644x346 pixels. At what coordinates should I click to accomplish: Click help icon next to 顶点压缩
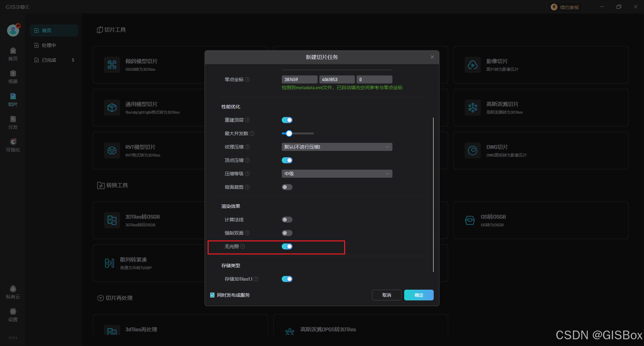pos(247,160)
